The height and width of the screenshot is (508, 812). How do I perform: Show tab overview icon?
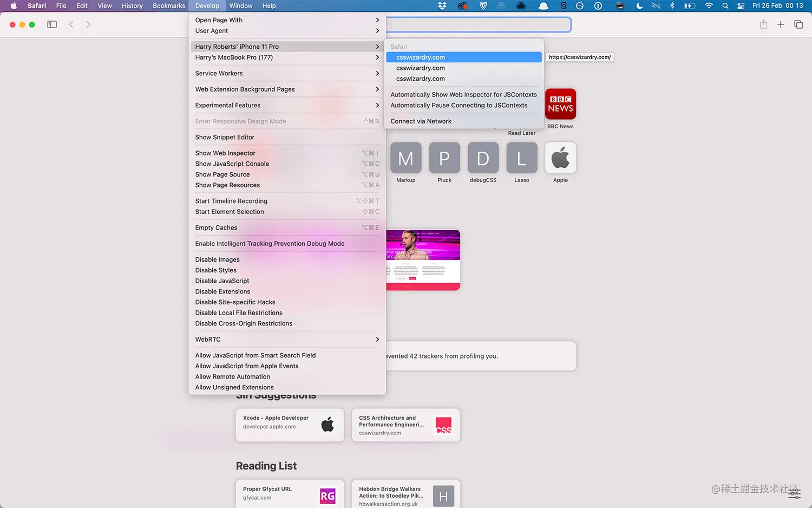coord(798,24)
